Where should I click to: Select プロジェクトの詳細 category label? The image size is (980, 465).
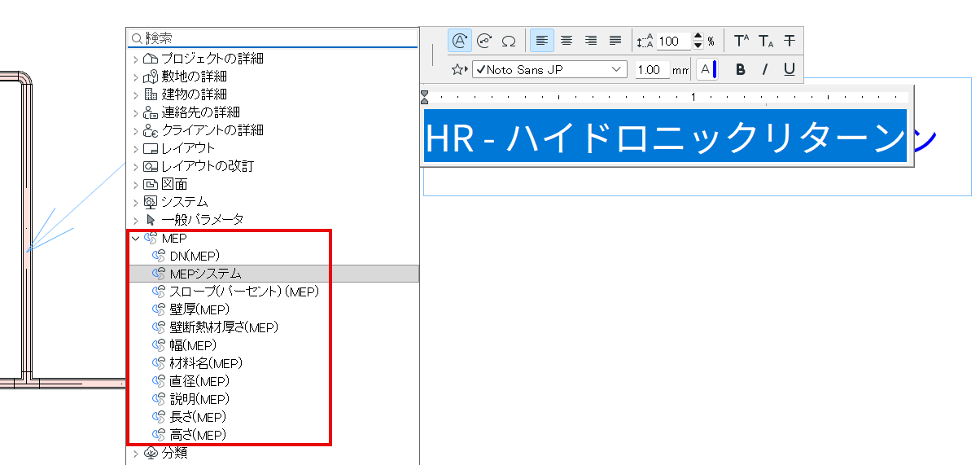pyautogui.click(x=212, y=59)
